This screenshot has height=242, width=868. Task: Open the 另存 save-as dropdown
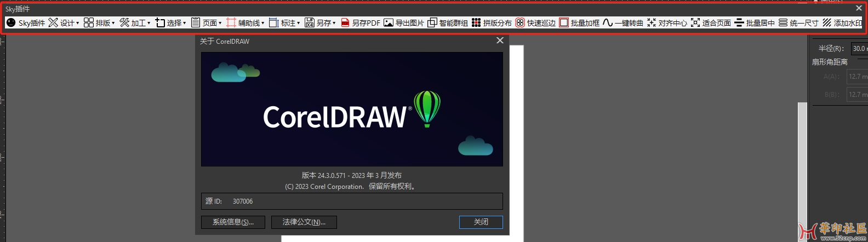(320, 22)
